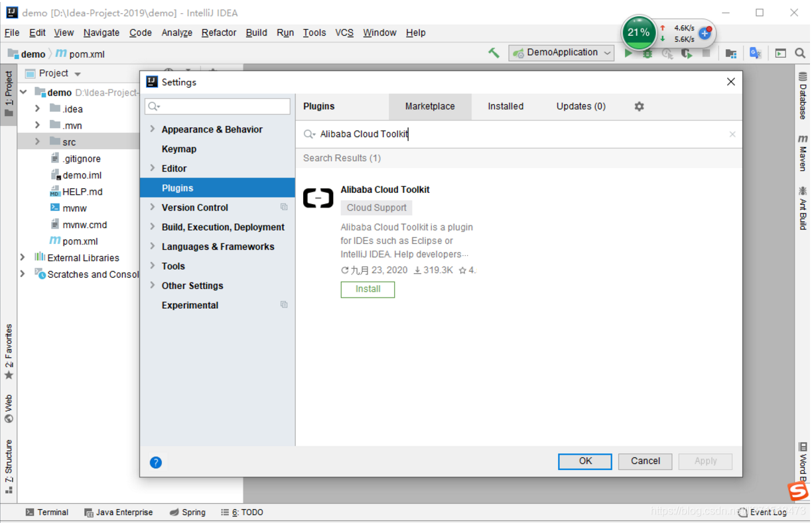
Task: Click Alibaba Cloud Toolkit plugin title
Action: (385, 190)
